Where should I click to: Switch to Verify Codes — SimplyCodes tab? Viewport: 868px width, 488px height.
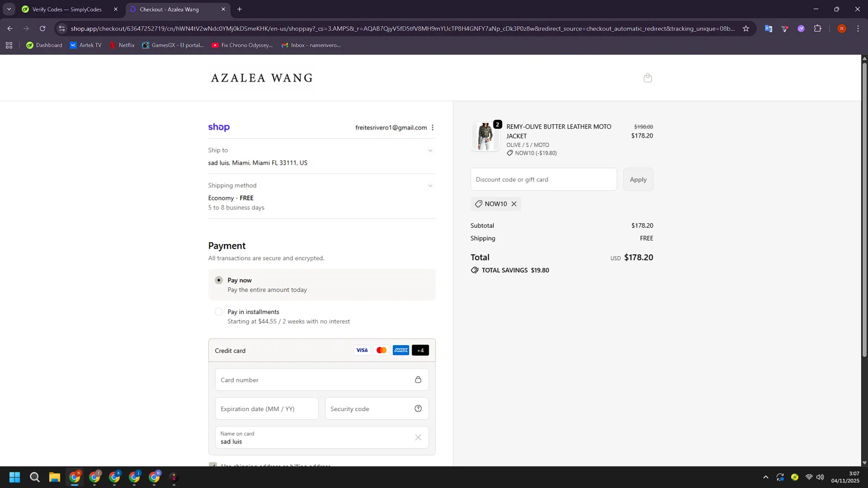[x=67, y=9]
